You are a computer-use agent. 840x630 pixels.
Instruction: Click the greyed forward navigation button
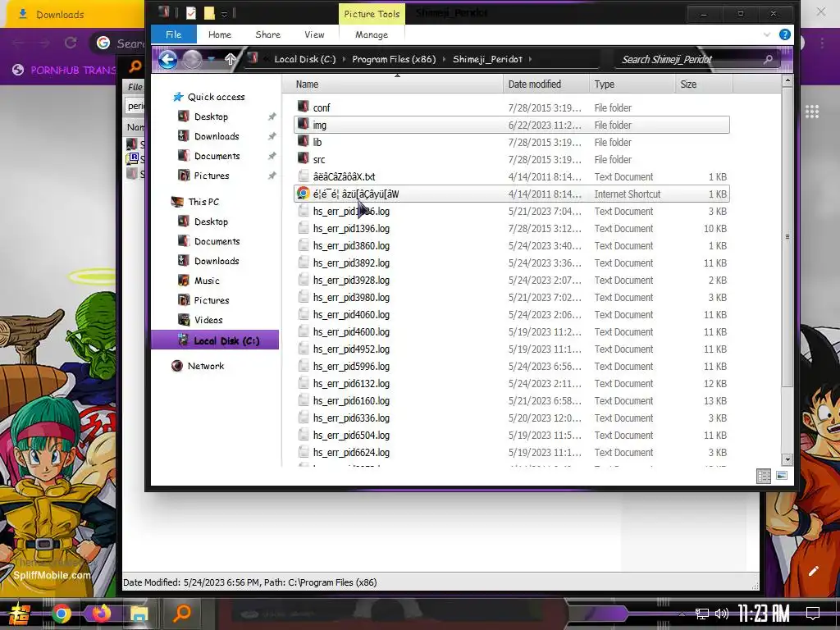coord(192,59)
